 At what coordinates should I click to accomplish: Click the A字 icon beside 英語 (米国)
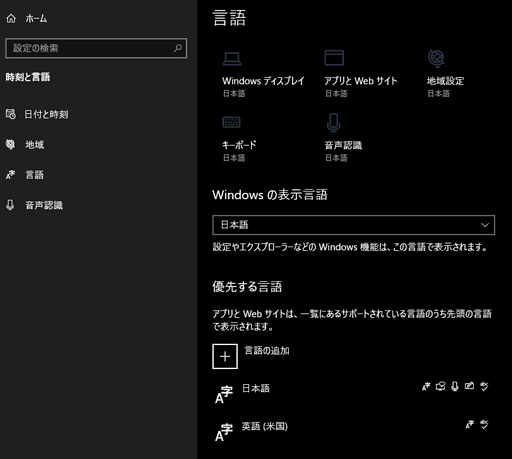pyautogui.click(x=224, y=433)
